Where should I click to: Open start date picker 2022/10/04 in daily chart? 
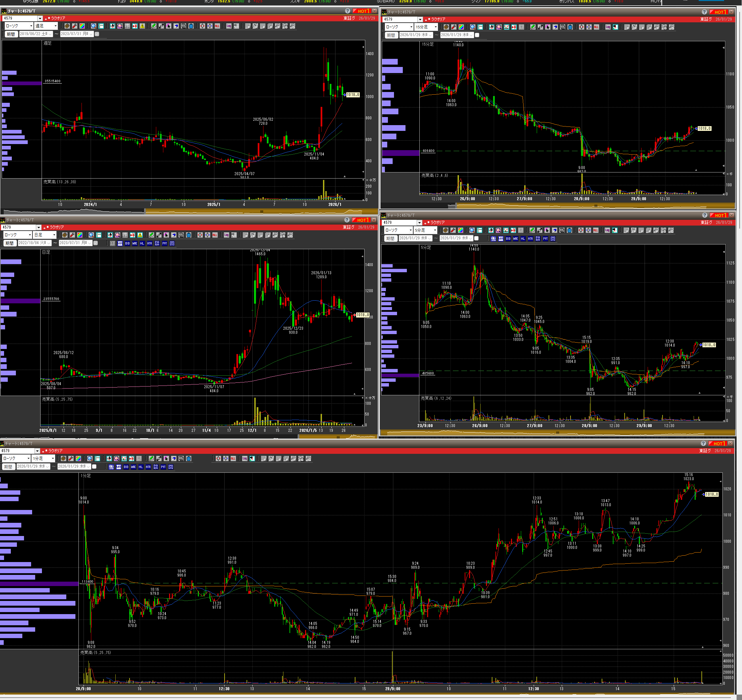click(48, 243)
